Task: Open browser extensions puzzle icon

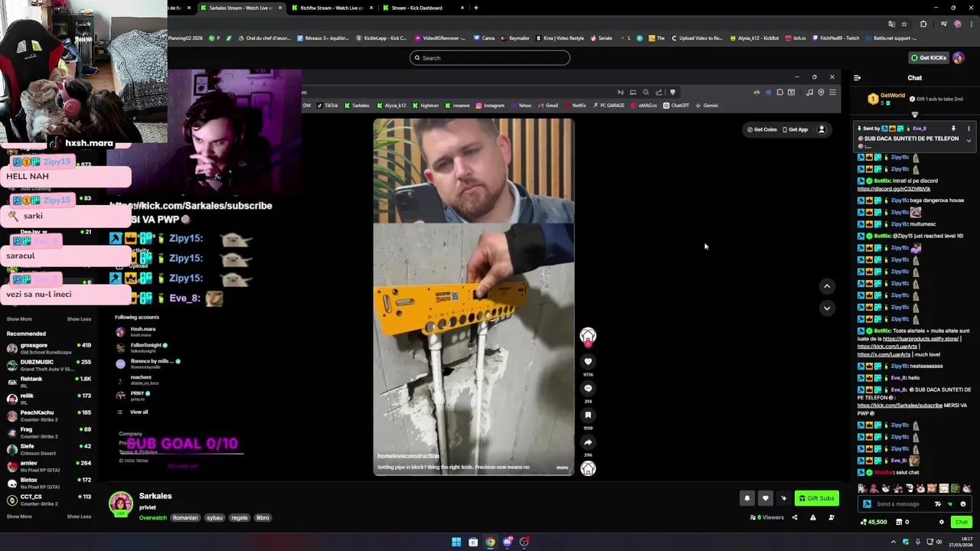Action: tap(923, 24)
